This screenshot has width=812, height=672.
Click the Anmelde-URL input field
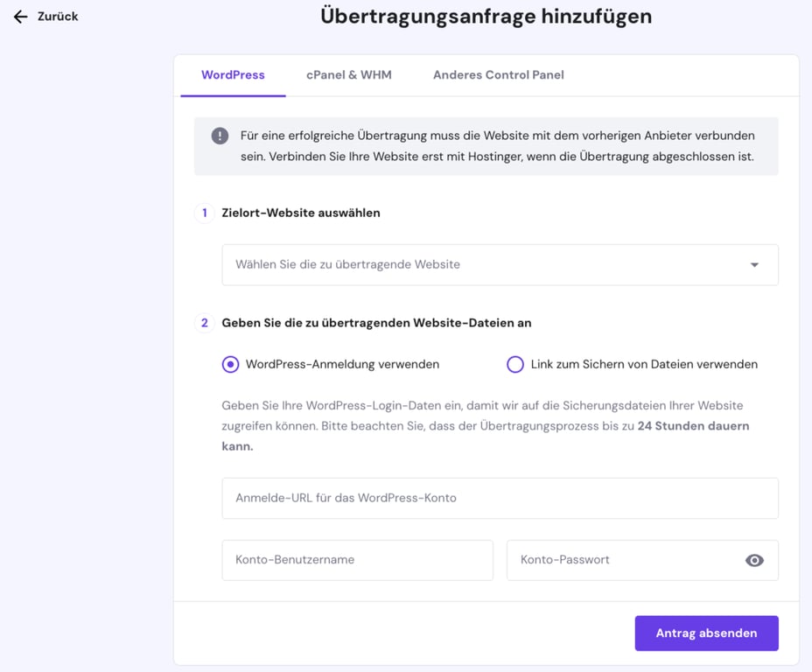500,497
